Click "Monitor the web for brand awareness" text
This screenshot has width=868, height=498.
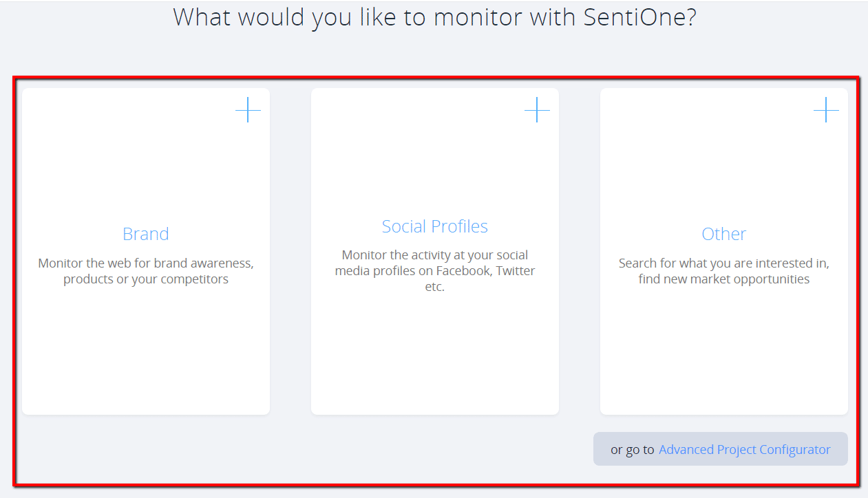[x=146, y=263]
